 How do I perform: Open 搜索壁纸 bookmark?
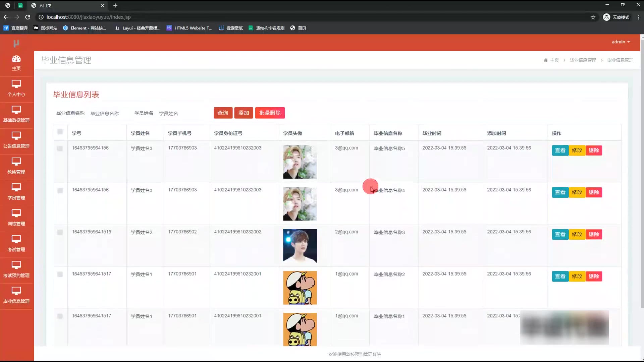click(231, 28)
